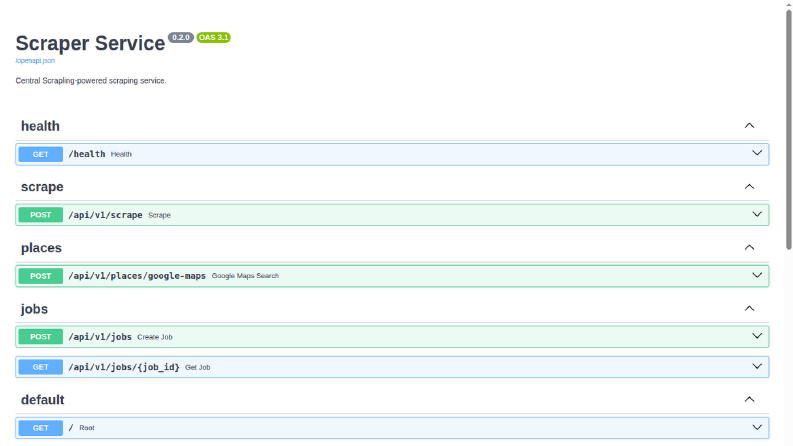Collapse the default section chevron

750,399
